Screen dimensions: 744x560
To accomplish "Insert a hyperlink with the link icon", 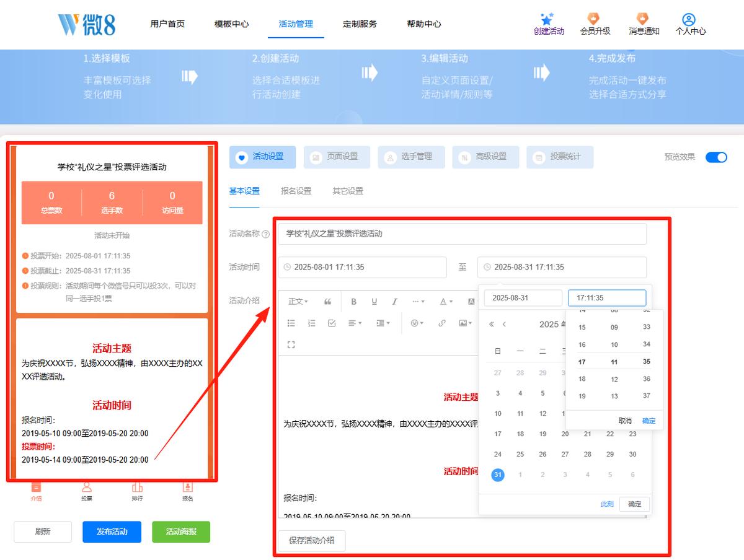I will [x=442, y=323].
